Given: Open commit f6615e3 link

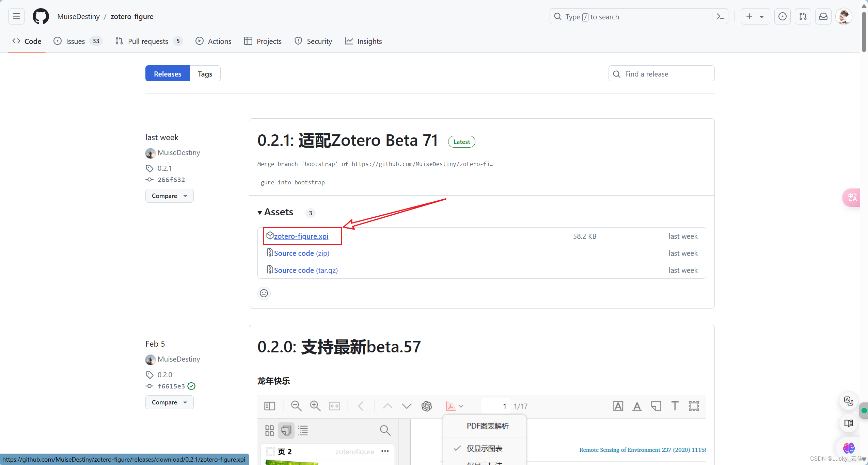Looking at the screenshot, I should click(x=171, y=386).
